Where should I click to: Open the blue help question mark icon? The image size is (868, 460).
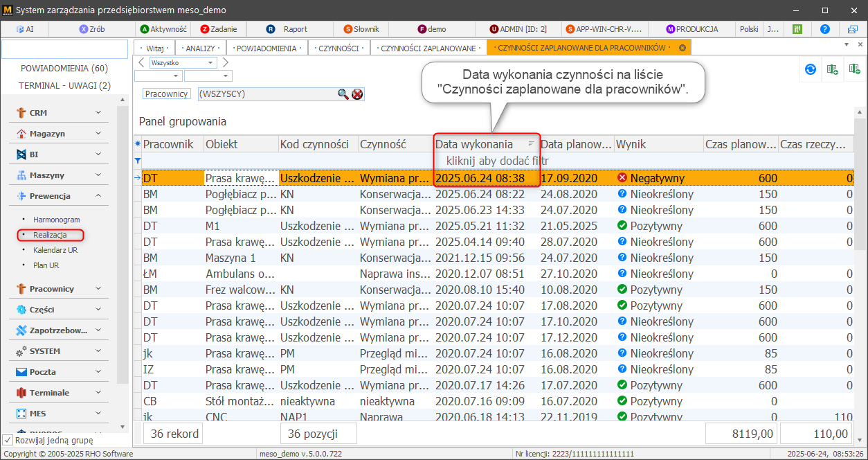click(x=824, y=29)
